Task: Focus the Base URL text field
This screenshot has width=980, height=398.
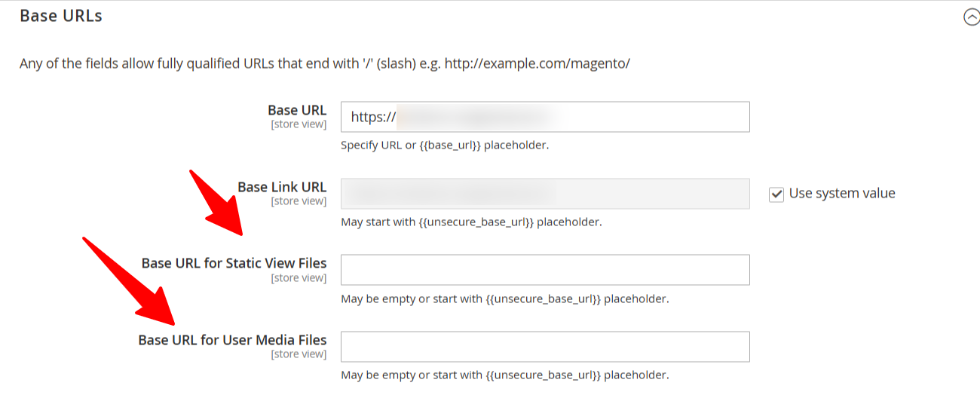Action: tap(544, 118)
